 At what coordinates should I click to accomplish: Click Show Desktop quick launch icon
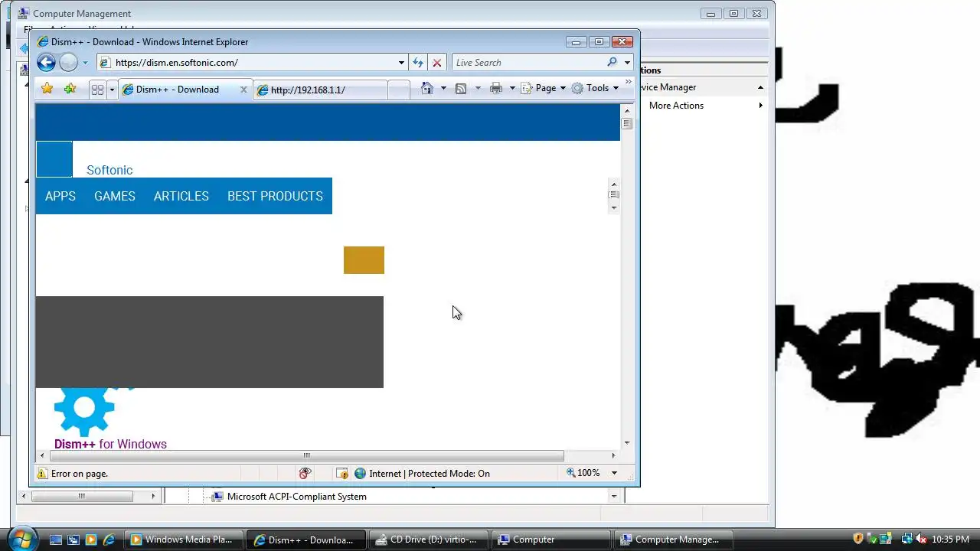point(56,540)
